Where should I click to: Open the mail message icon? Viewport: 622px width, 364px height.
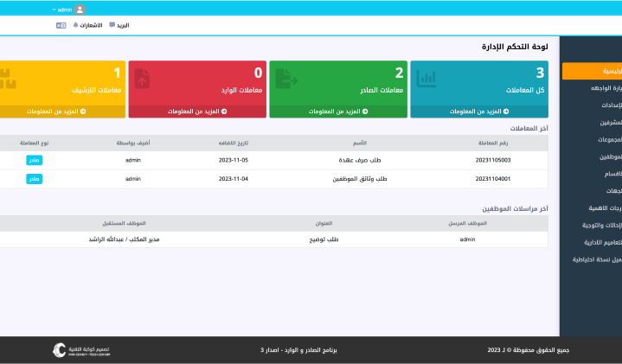(112, 25)
